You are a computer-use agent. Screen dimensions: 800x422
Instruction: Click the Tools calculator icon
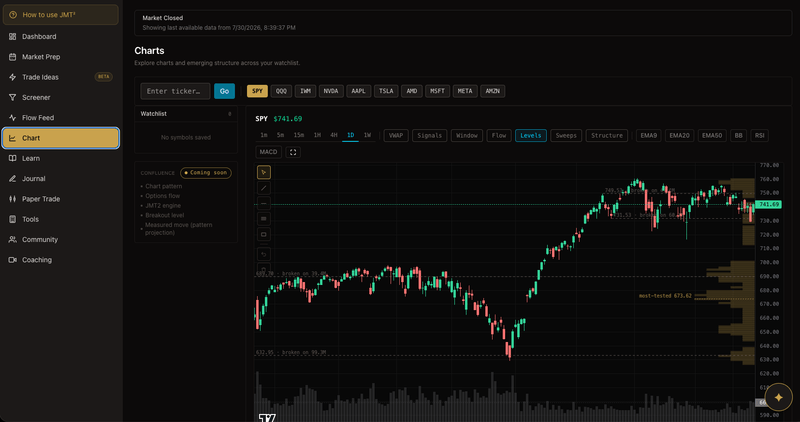[x=12, y=219]
